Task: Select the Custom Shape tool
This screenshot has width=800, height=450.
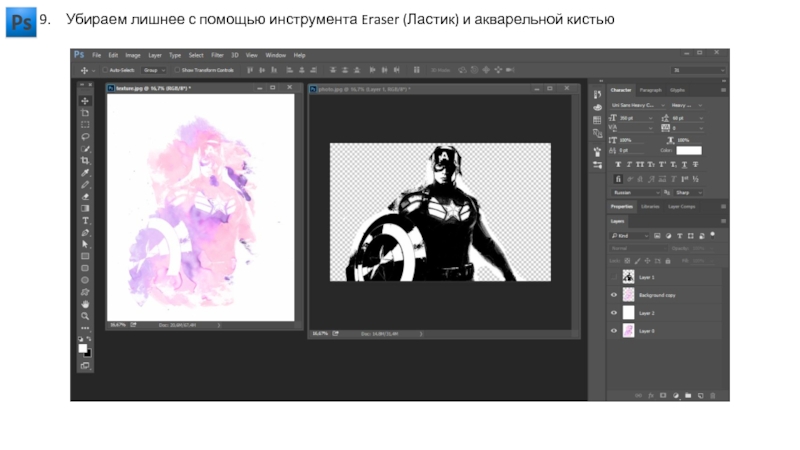Action: tap(85, 292)
